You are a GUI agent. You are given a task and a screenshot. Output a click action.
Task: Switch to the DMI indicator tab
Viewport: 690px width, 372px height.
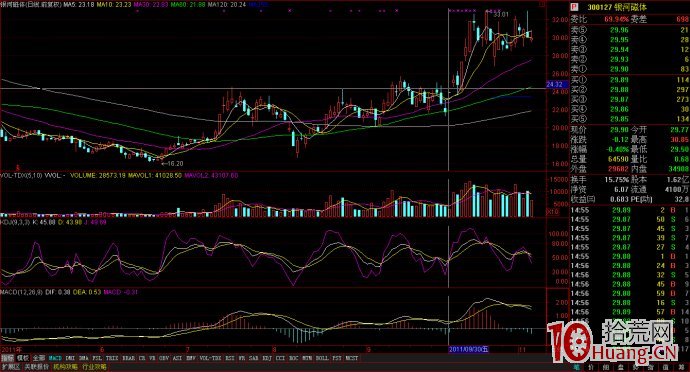click(x=70, y=358)
